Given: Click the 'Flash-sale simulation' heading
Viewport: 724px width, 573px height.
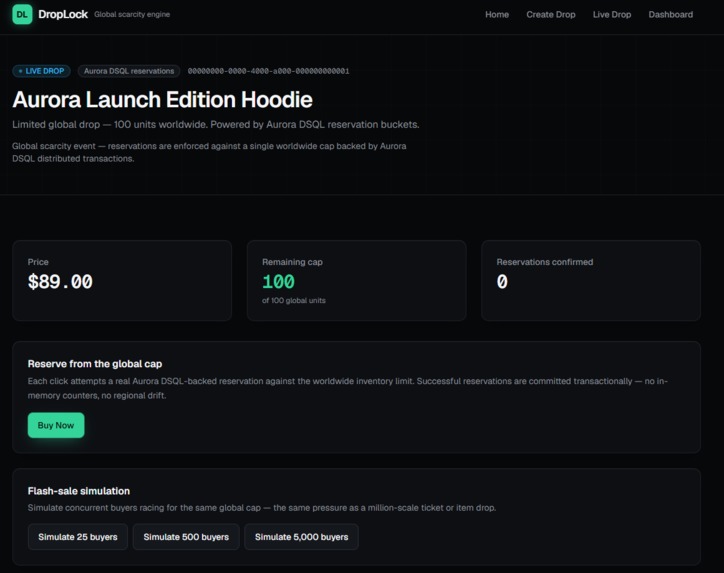Looking at the screenshot, I should point(78,491).
